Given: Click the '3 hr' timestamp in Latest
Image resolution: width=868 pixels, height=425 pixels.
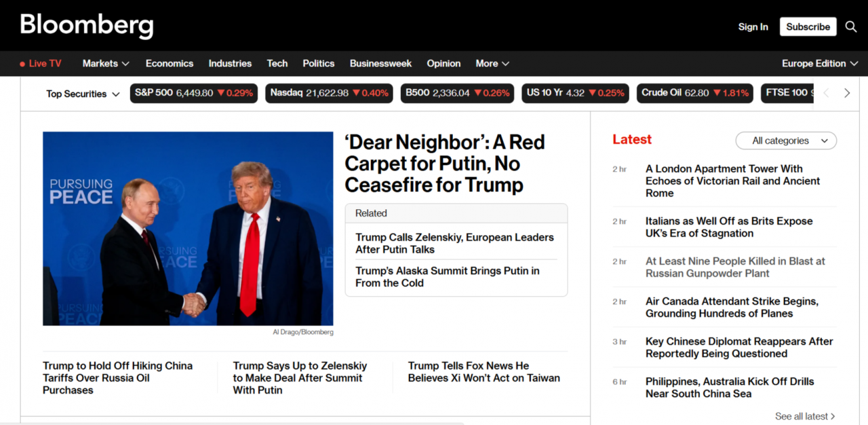Looking at the screenshot, I should pos(619,341).
